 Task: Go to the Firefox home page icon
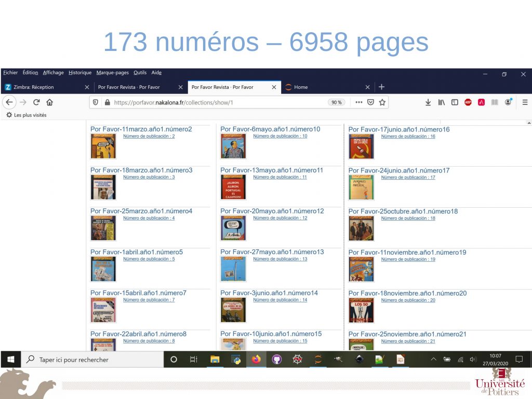click(49, 102)
